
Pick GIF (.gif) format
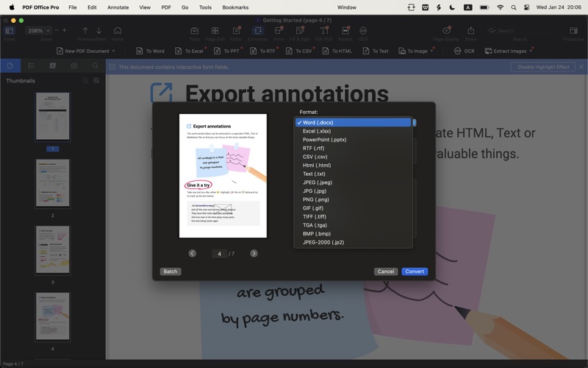pos(353,208)
